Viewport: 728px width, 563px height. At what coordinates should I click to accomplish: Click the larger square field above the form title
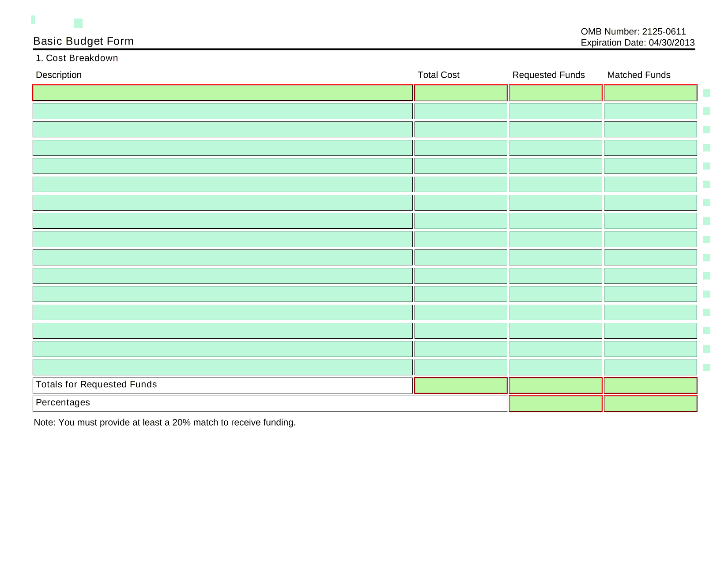[78, 23]
